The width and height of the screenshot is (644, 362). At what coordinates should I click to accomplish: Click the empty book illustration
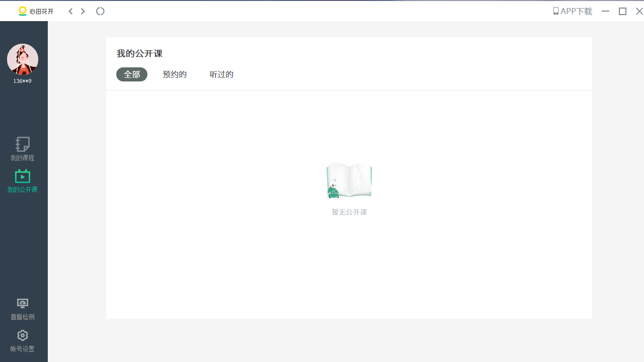pos(349,180)
